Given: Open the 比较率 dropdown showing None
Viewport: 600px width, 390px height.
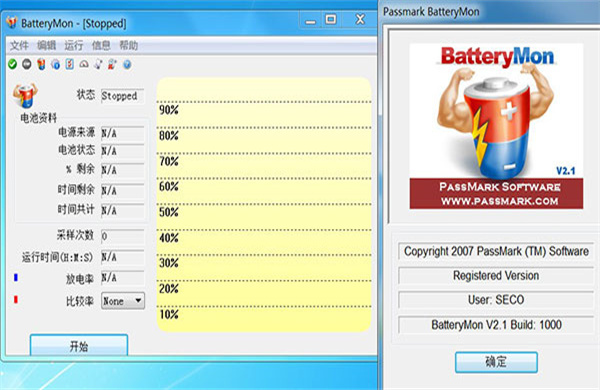Looking at the screenshot, I should pos(123,301).
